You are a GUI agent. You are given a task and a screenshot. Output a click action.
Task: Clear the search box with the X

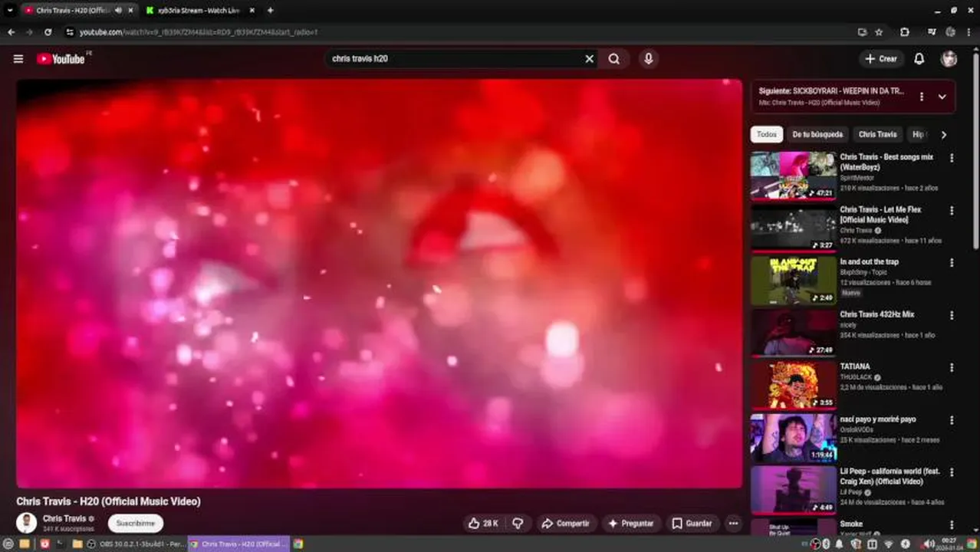[x=589, y=59]
